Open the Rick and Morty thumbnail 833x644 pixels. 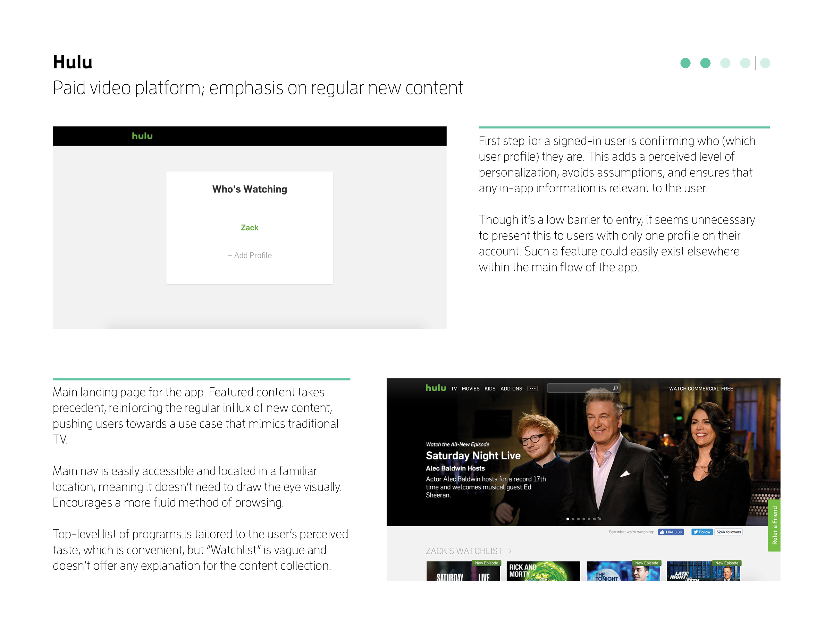(x=543, y=571)
